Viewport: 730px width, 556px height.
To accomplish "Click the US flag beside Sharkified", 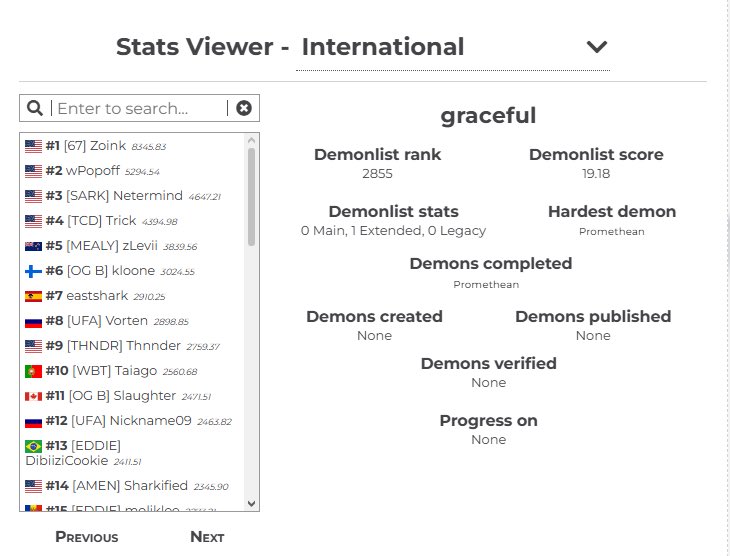I will click(x=33, y=486).
